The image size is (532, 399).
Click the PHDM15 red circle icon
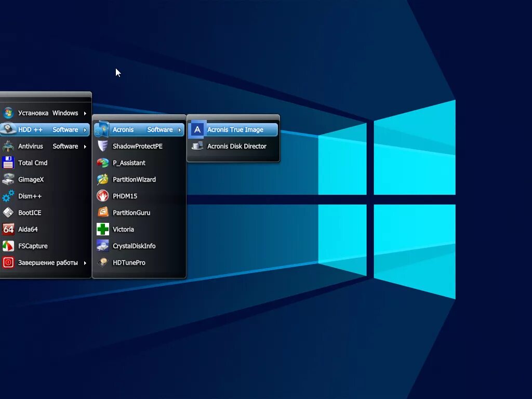click(102, 196)
